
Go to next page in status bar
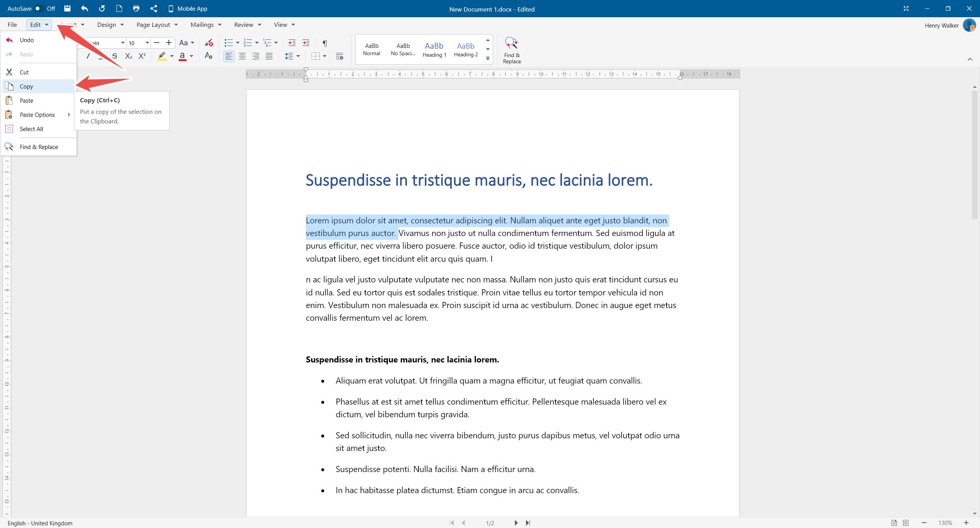[x=516, y=523]
